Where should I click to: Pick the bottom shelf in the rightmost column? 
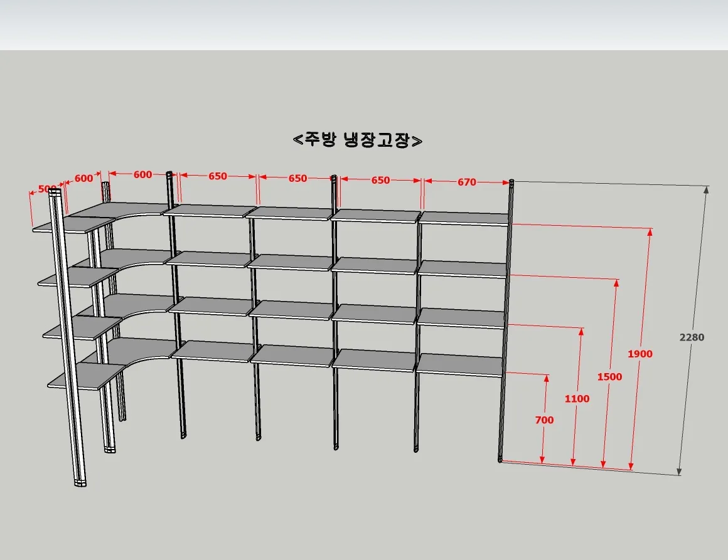[x=459, y=365]
